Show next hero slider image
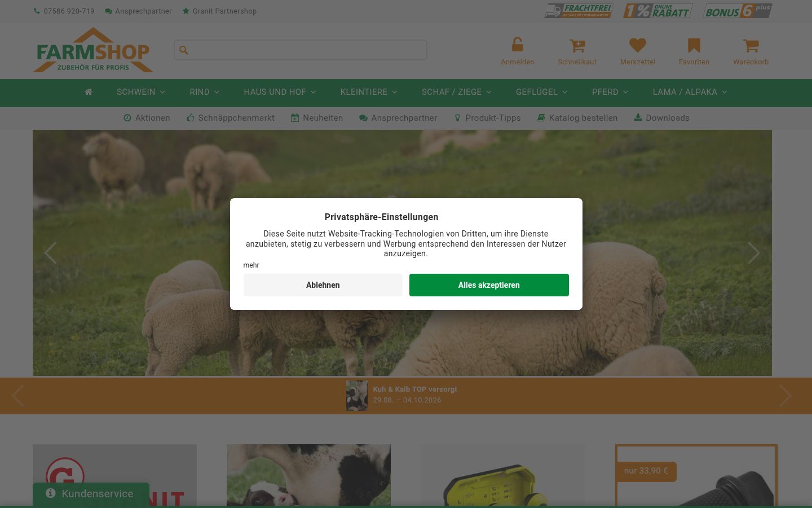The width and height of the screenshot is (812, 508). tap(754, 253)
